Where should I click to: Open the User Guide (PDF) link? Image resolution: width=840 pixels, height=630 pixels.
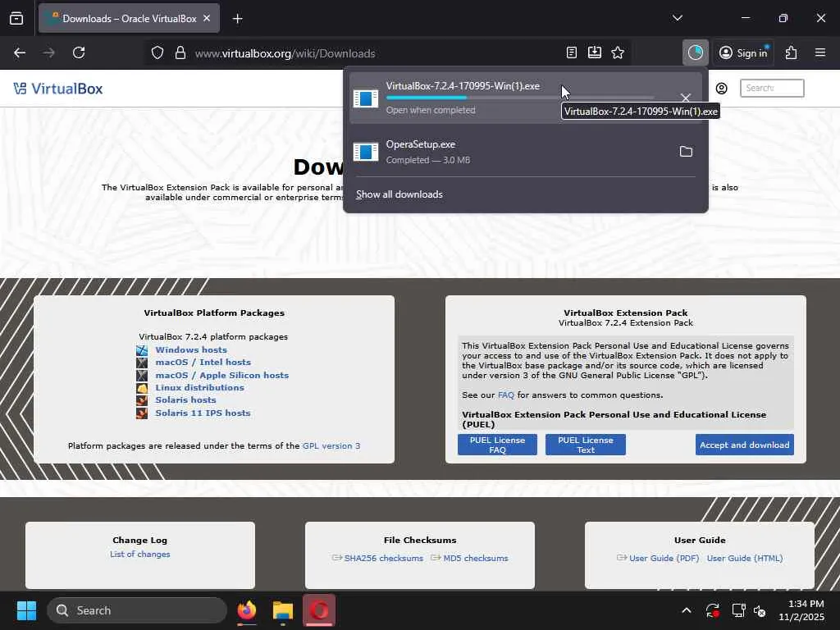tap(664, 558)
